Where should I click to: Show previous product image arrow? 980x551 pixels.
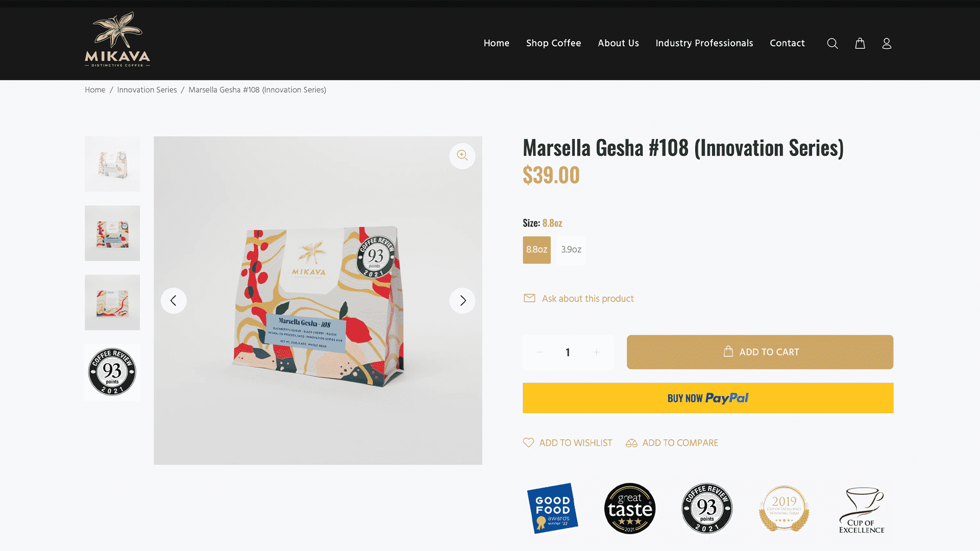tap(174, 300)
